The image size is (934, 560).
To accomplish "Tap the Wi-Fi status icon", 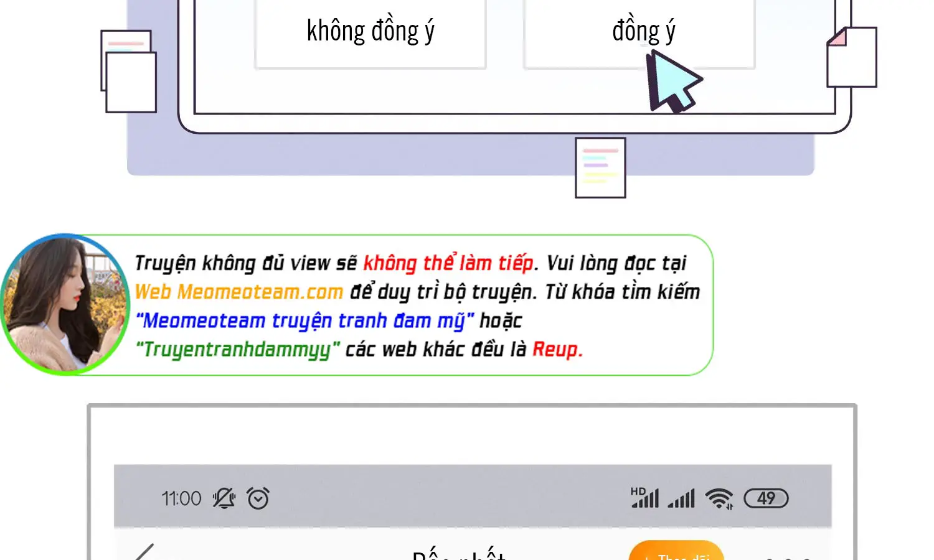I will coord(719,498).
